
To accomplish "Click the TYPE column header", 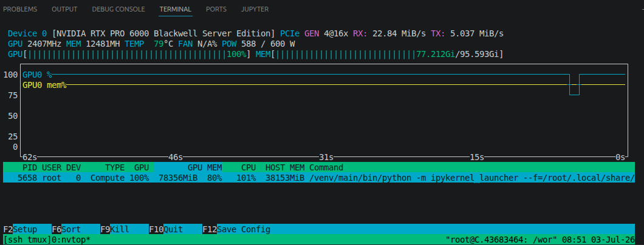I will click(115, 167).
